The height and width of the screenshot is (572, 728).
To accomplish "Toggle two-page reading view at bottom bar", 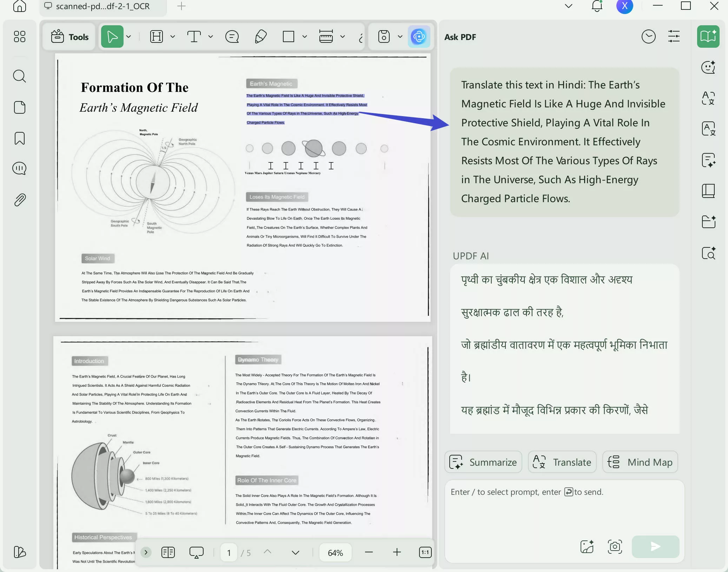I will [168, 552].
